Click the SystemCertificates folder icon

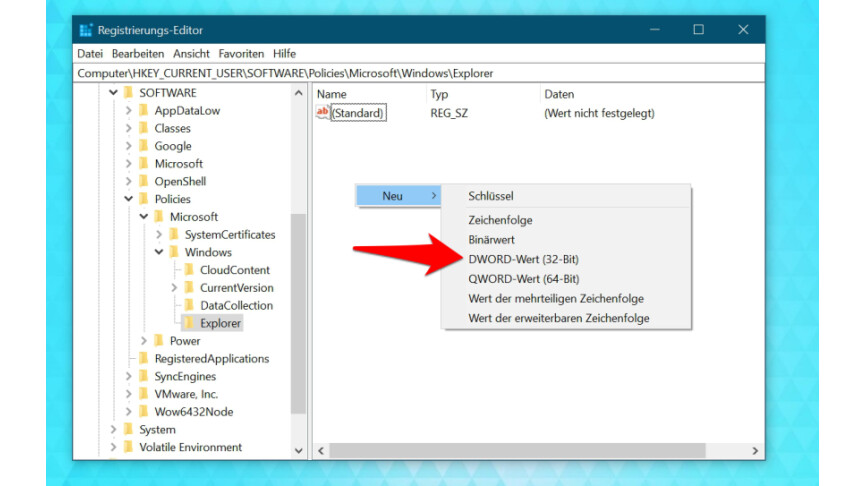coord(174,234)
